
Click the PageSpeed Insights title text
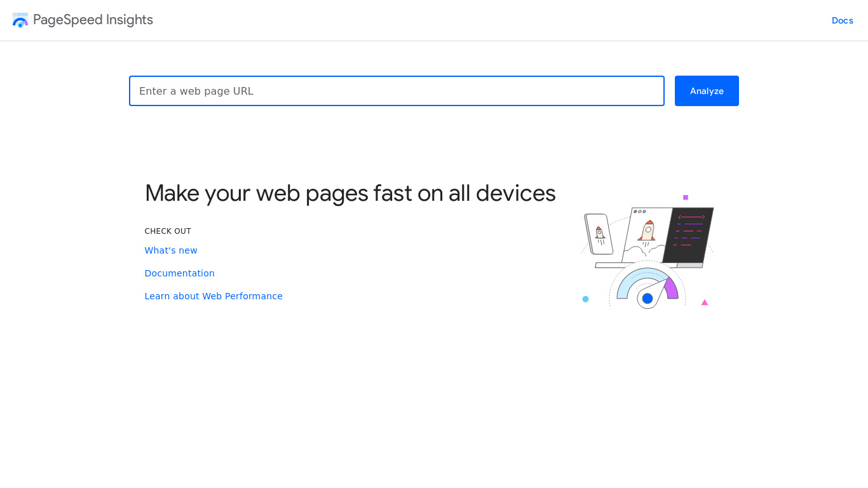tap(93, 20)
